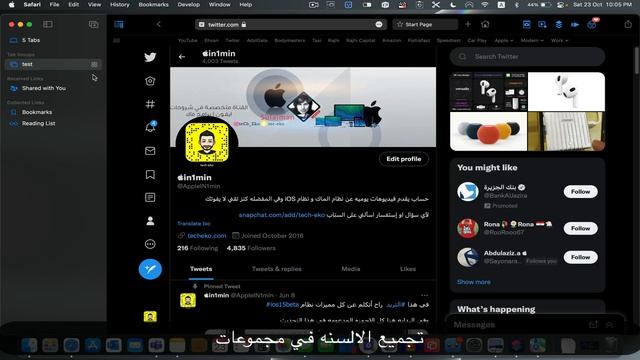This screenshot has width=640, height=360.
Task: Go back using the profile header arrow
Action: coord(182,57)
